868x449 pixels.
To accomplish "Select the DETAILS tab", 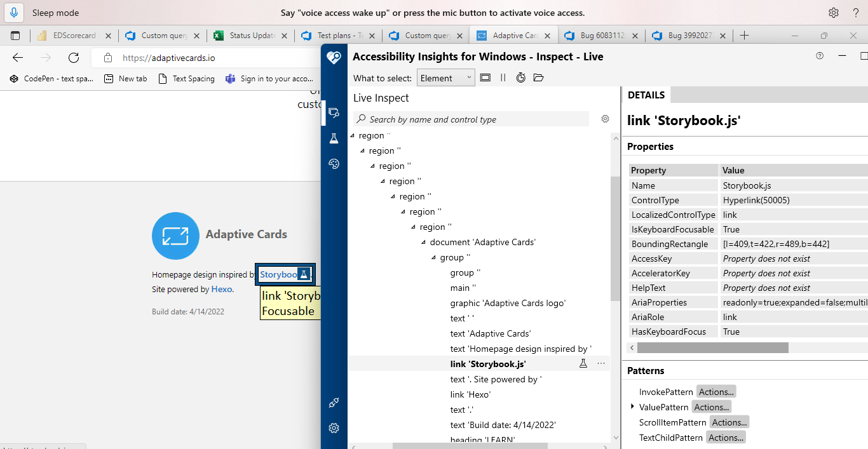I will coord(646,95).
